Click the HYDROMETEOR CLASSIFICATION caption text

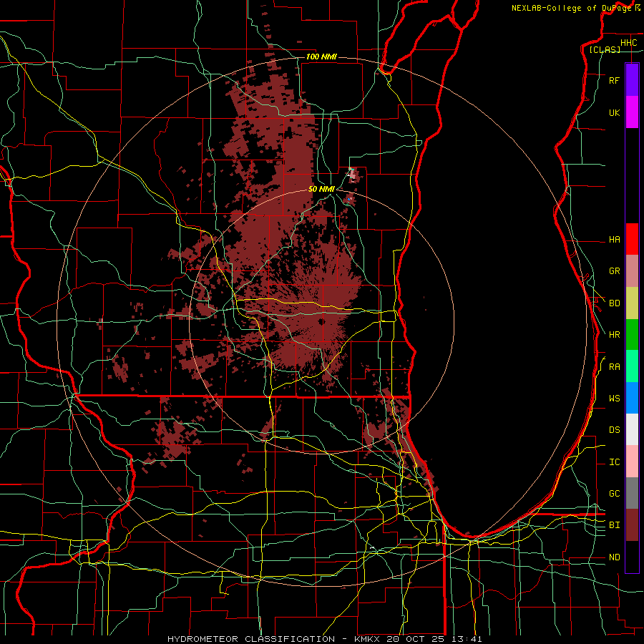point(251,639)
